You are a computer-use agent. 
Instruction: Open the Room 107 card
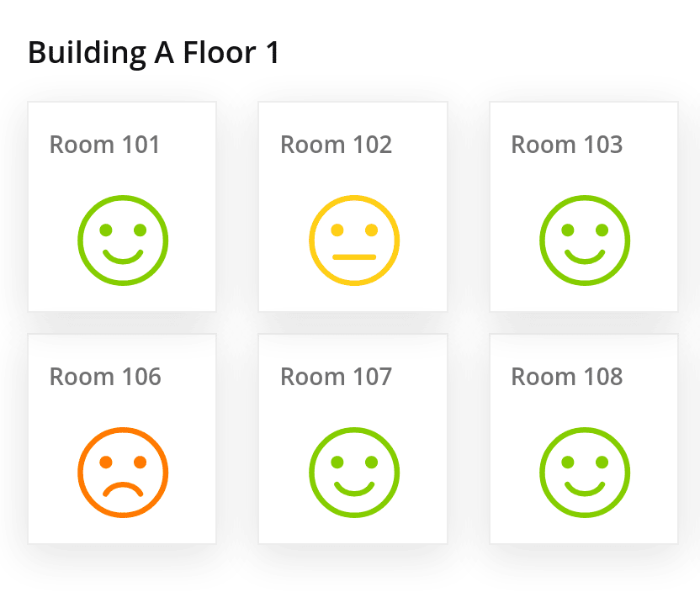(353, 439)
